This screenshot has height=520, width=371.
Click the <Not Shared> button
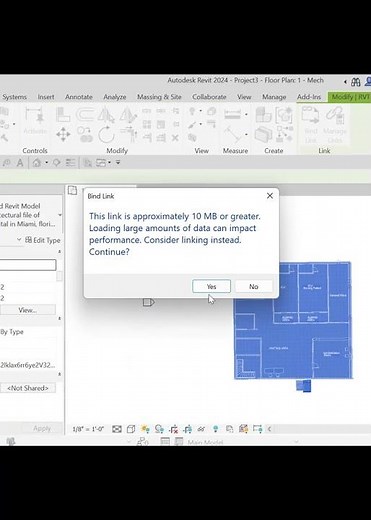28,388
